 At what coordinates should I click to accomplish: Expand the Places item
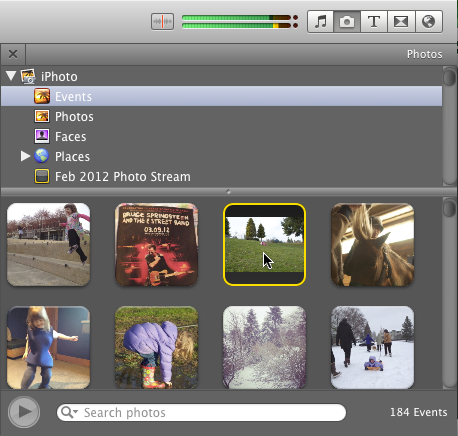click(25, 156)
